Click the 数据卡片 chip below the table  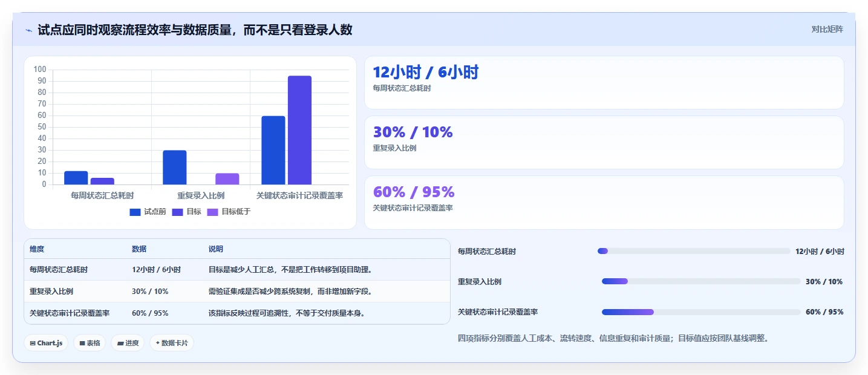[172, 343]
